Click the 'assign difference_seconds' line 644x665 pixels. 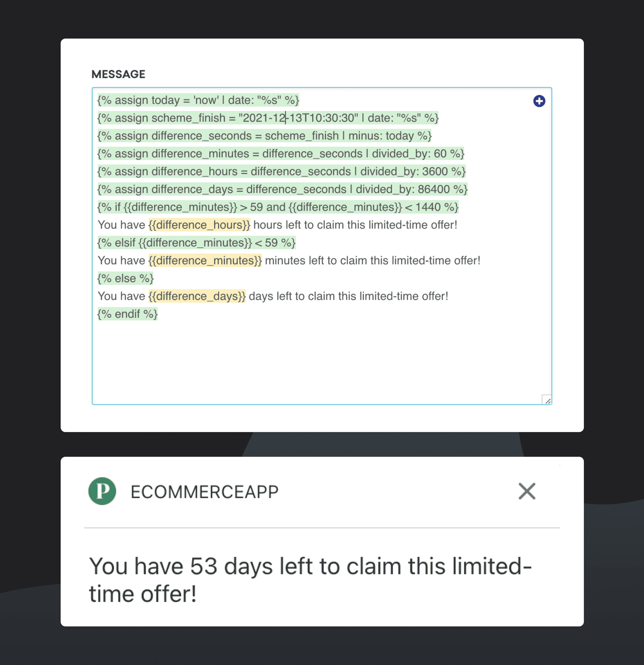click(x=265, y=136)
